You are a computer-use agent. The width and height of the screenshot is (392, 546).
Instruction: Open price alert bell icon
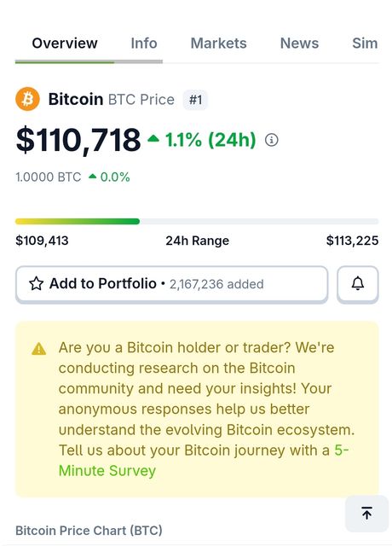click(358, 284)
